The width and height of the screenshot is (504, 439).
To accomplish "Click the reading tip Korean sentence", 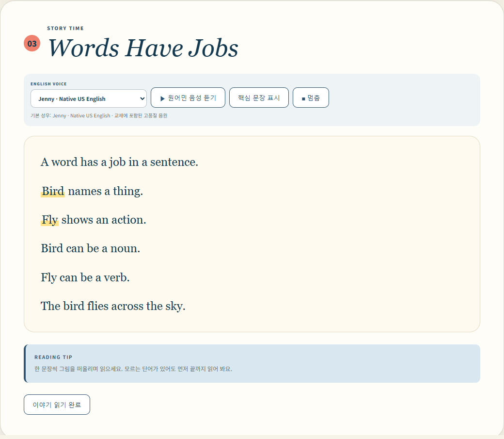I will coord(133,369).
